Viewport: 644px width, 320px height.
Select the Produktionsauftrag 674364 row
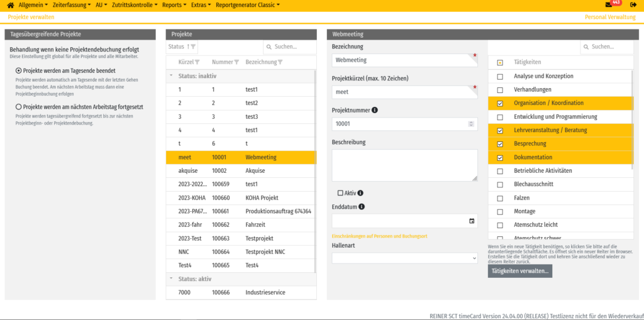coord(241,212)
